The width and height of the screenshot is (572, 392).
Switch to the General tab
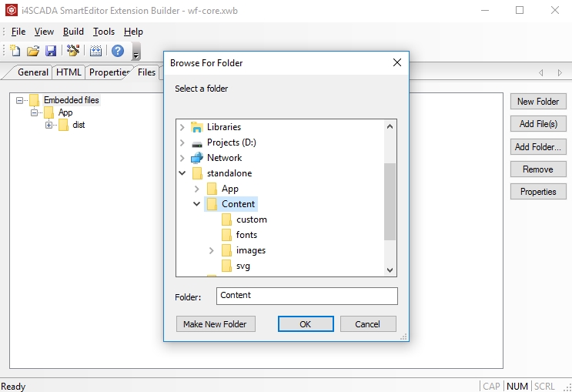click(33, 72)
